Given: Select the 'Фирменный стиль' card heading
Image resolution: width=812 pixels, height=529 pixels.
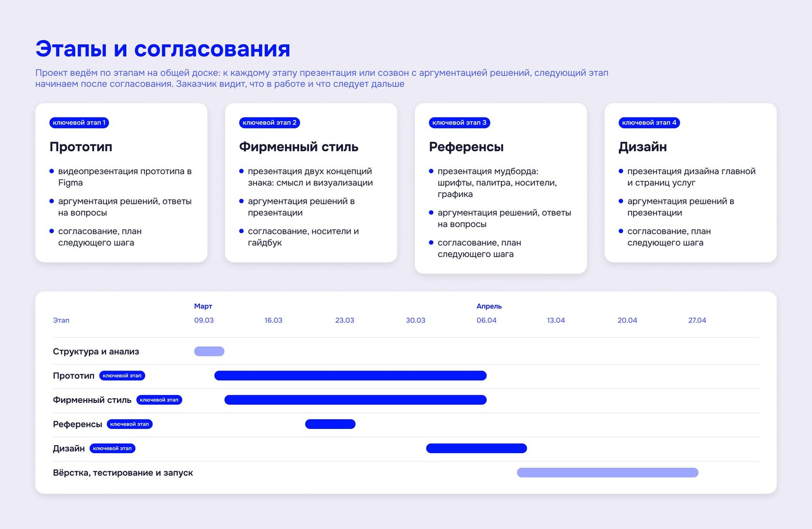Looking at the screenshot, I should (299, 147).
